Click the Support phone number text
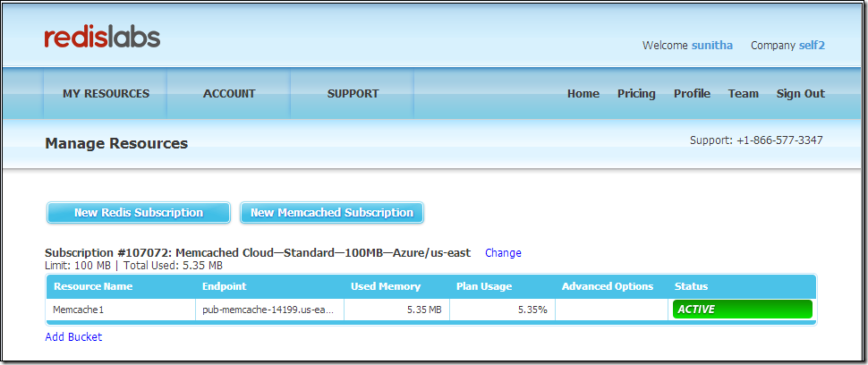 point(756,140)
